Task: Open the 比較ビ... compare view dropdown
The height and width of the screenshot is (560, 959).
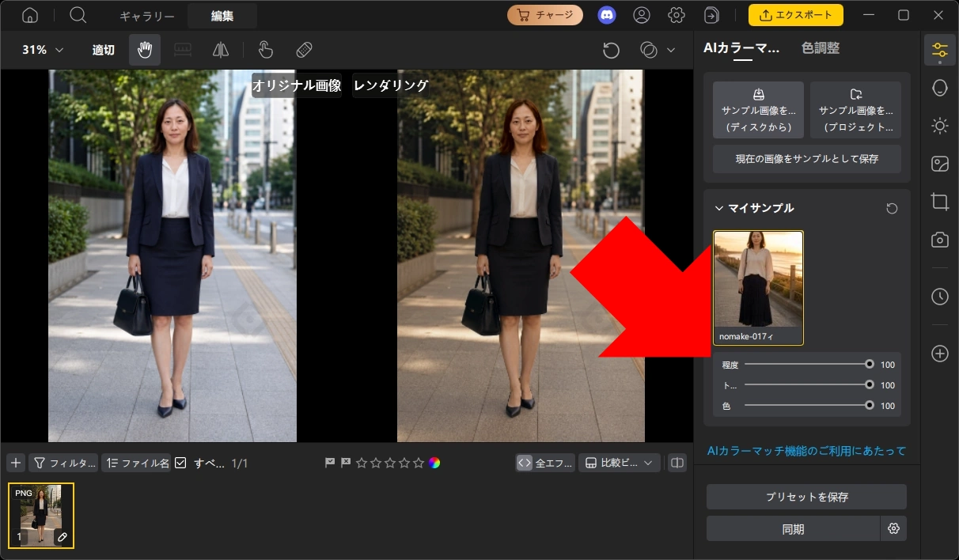Action: pos(619,463)
